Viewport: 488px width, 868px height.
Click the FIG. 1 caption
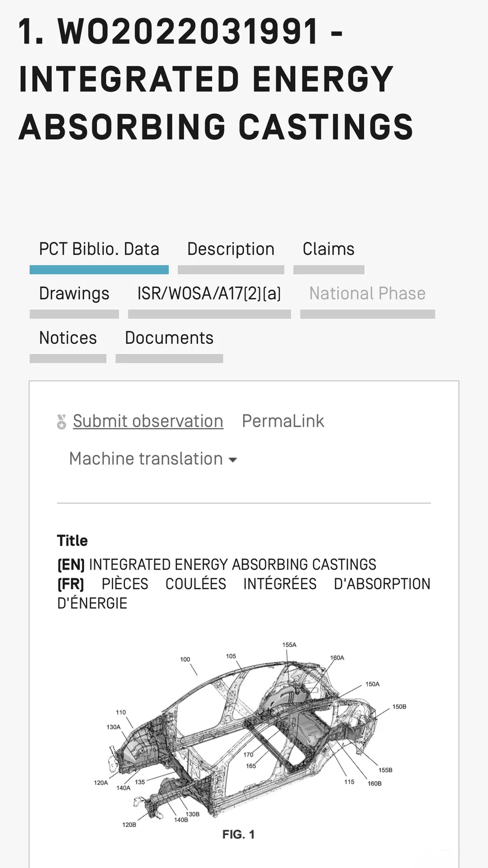[x=238, y=834]
